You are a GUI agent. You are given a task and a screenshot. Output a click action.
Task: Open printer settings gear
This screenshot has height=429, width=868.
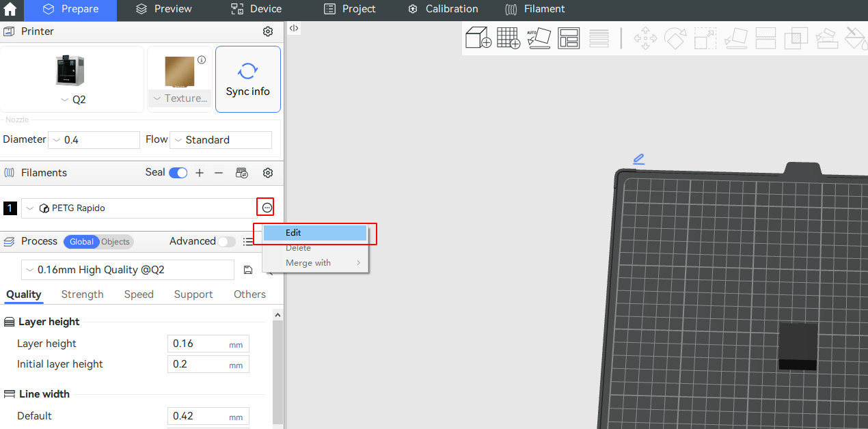click(268, 31)
